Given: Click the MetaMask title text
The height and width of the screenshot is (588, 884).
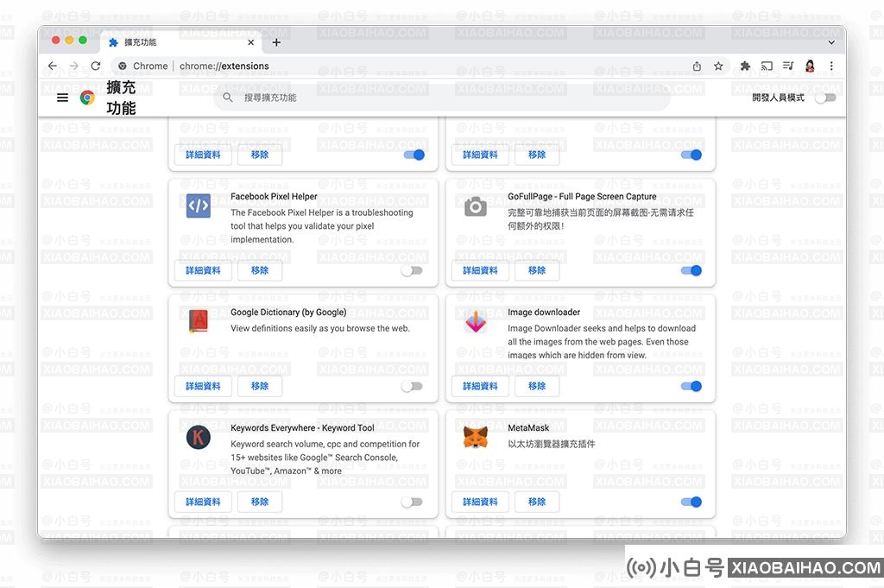Looking at the screenshot, I should click(528, 428).
